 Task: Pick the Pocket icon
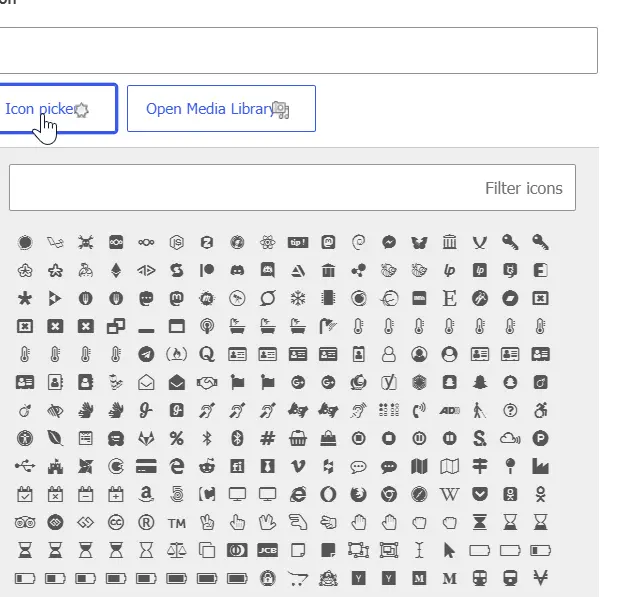click(480, 494)
